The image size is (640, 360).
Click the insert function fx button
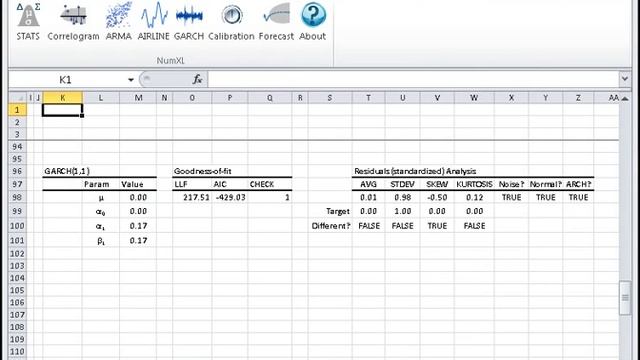click(198, 79)
